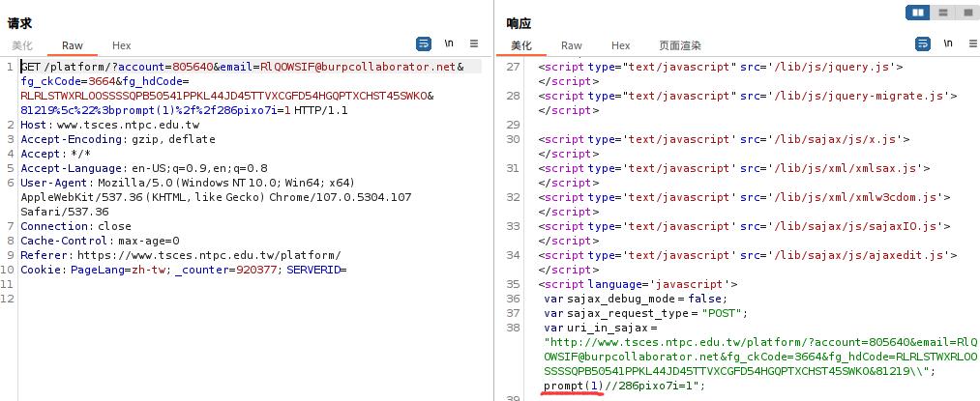This screenshot has height=401, width=980.
Task: Click jquery.js script tag in response
Action: [x=721, y=67]
